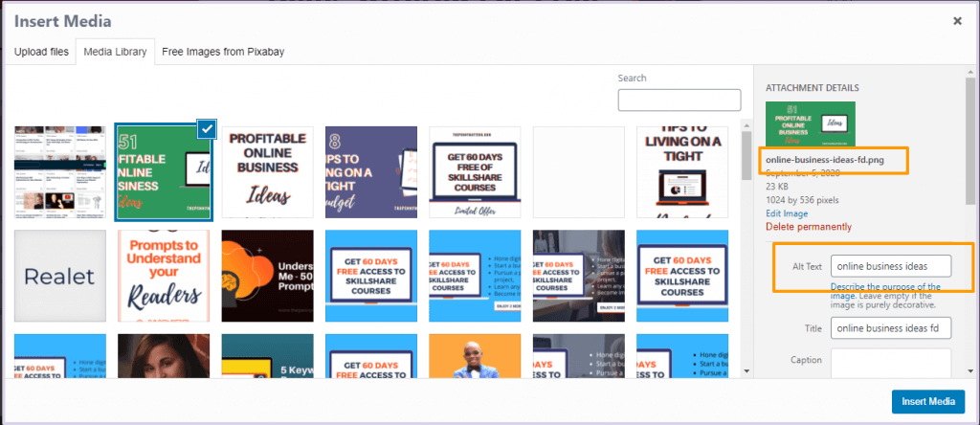Image resolution: width=980 pixels, height=425 pixels.
Task: Click the Insert Media button
Action: tap(928, 401)
